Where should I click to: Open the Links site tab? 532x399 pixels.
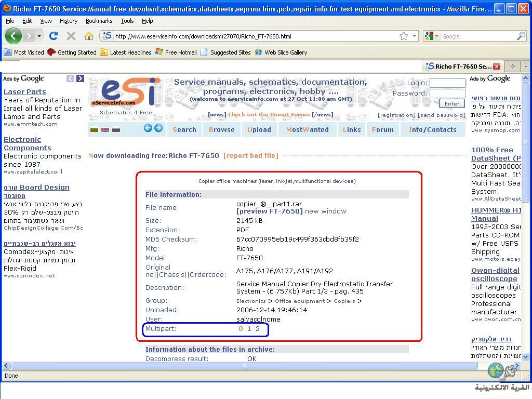point(352,129)
